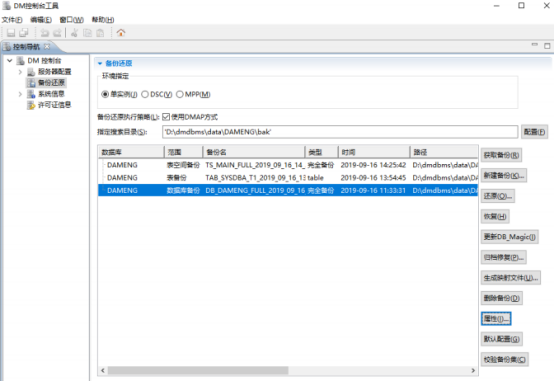Click the 校验备份集(C) button

(505, 360)
